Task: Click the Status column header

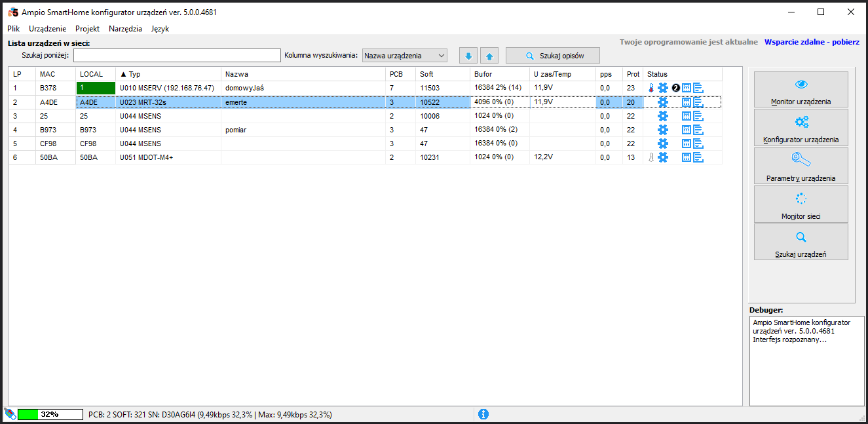Action: click(683, 74)
